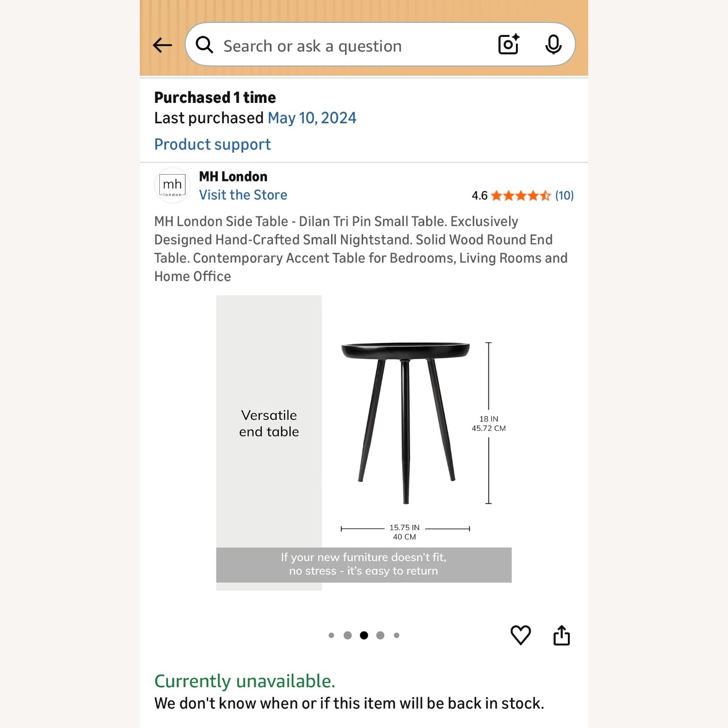Select the third carousel dot indicator
Image resolution: width=728 pixels, height=728 pixels.
pos(364,635)
